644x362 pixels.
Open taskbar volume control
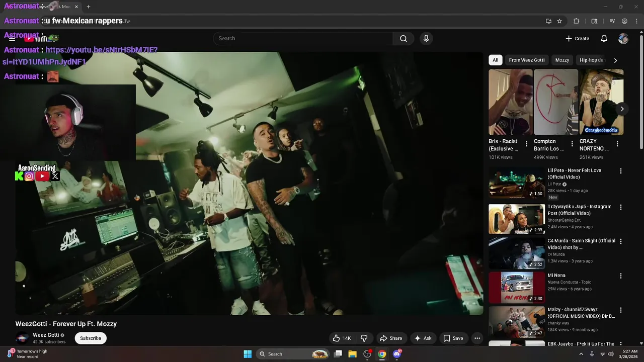coord(611,354)
